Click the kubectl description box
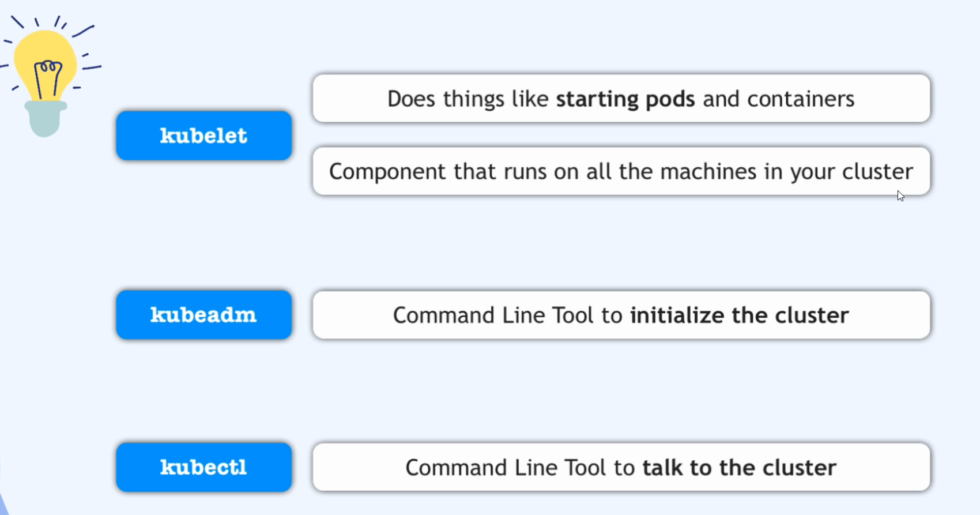 pos(621,467)
